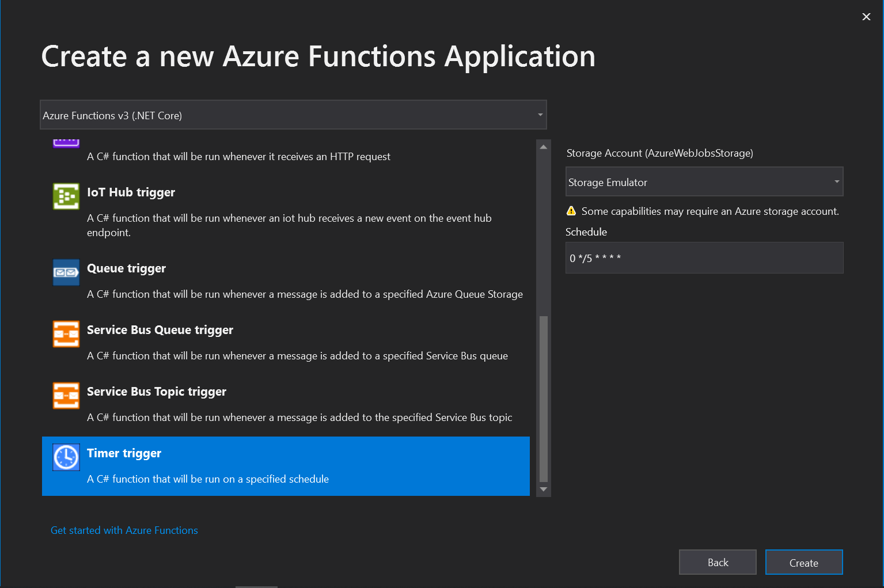The width and height of the screenshot is (884, 588).
Task: Select the Timer trigger title
Action: pyautogui.click(x=124, y=453)
